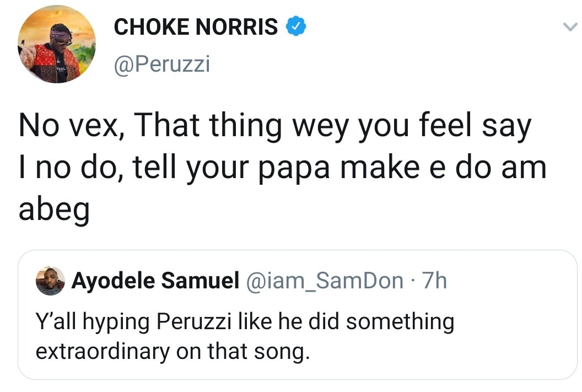
Task: Click the CHOKE NORRIS display name
Action: [x=196, y=26]
